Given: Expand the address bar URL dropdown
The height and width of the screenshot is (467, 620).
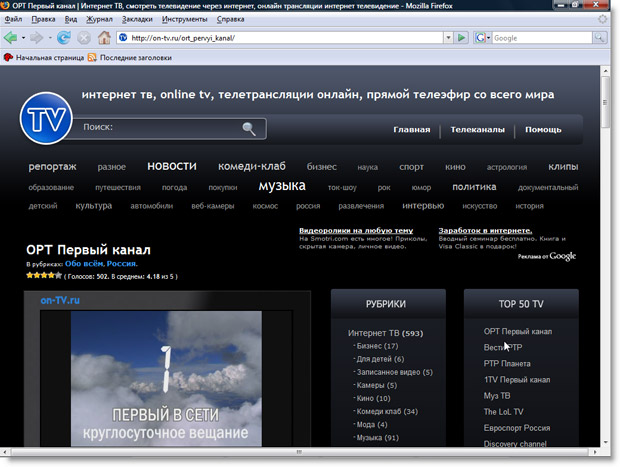Looking at the screenshot, I should [448, 38].
